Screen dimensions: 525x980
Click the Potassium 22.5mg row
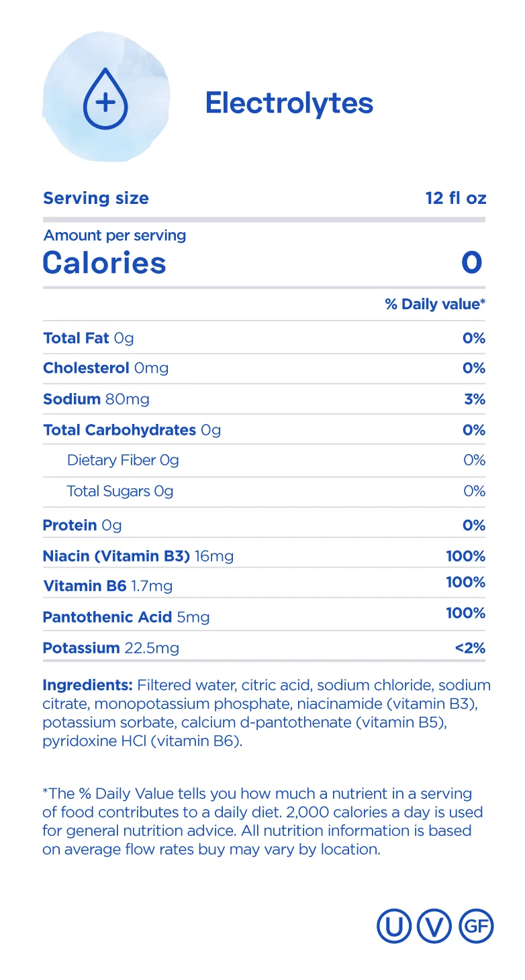111,648
